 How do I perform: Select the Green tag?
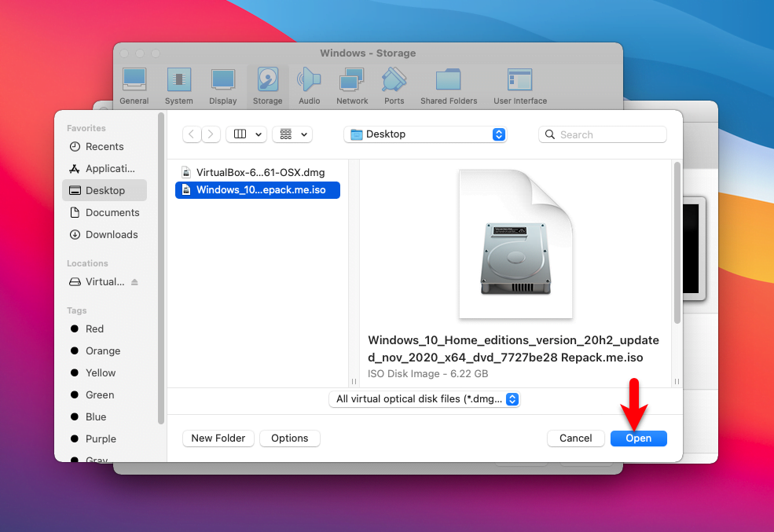tap(105, 394)
